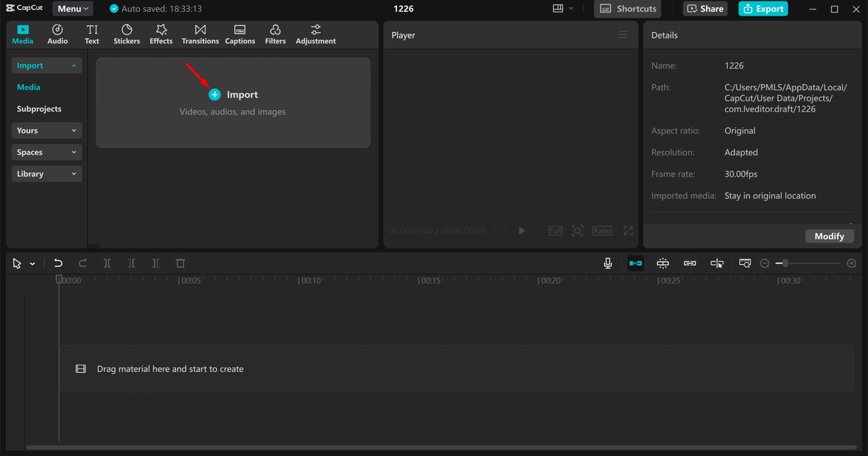Image resolution: width=868 pixels, height=456 pixels.
Task: Select Subprojects in the sidebar
Action: [39, 109]
